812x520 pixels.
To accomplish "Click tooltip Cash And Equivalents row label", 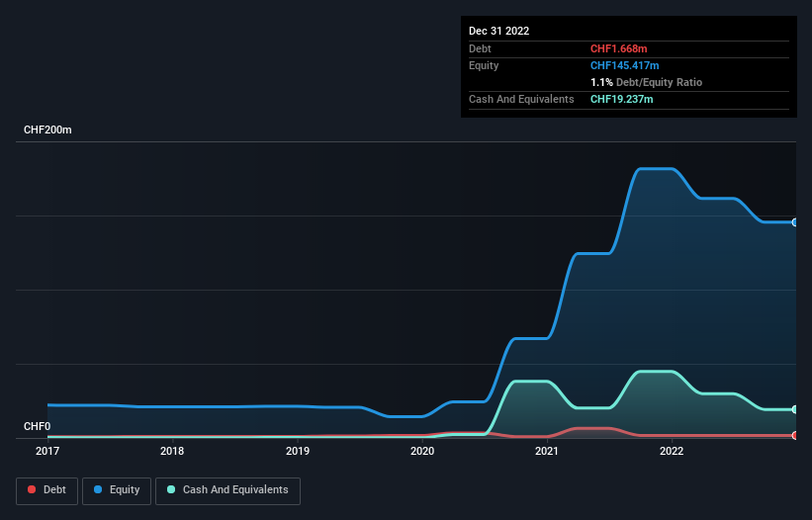I will pos(521,99).
